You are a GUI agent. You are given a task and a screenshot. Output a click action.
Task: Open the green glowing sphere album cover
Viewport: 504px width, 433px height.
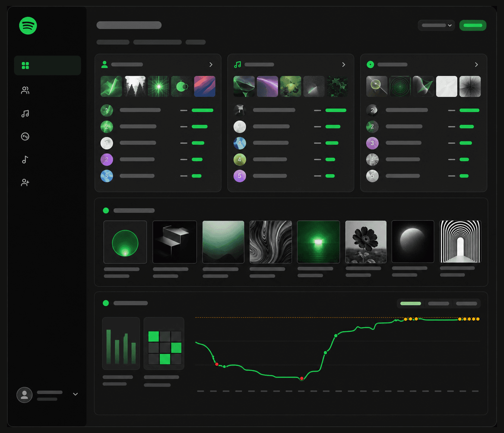click(125, 242)
